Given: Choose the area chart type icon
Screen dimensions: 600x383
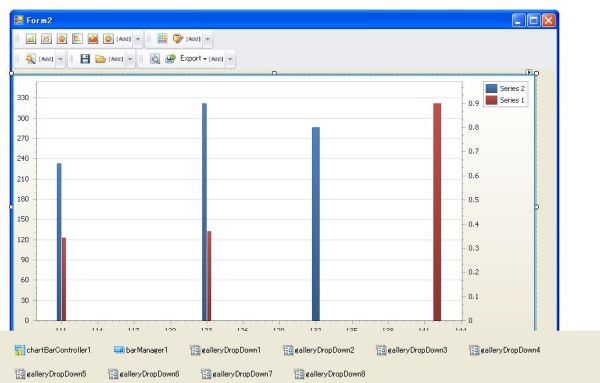Looking at the screenshot, I should 93,39.
